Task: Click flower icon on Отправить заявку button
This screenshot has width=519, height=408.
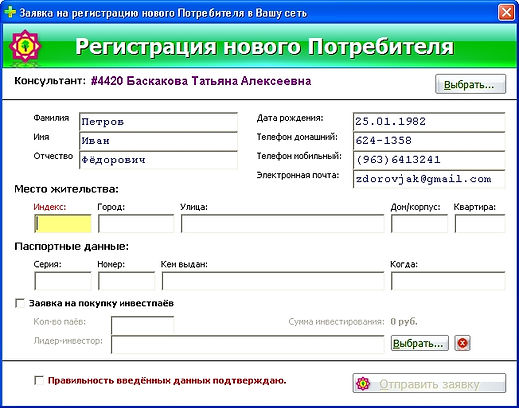Action: coord(363,384)
